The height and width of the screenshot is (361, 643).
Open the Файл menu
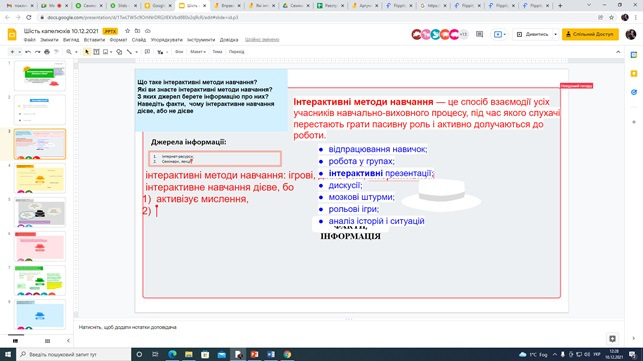coord(30,40)
